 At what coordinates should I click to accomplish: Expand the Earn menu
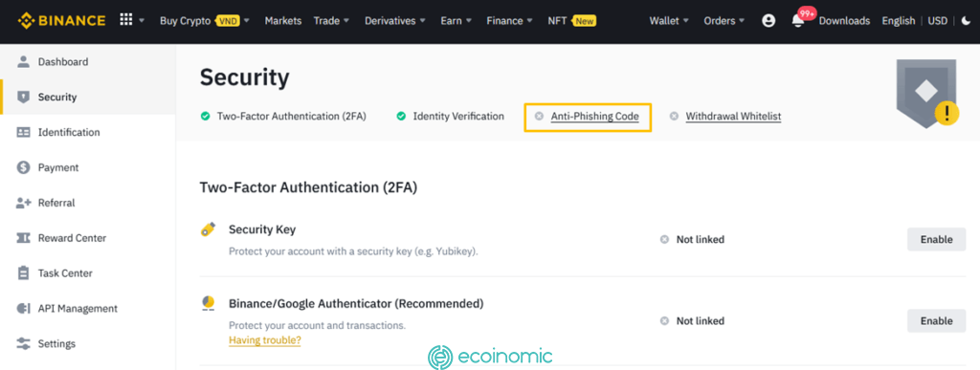455,21
